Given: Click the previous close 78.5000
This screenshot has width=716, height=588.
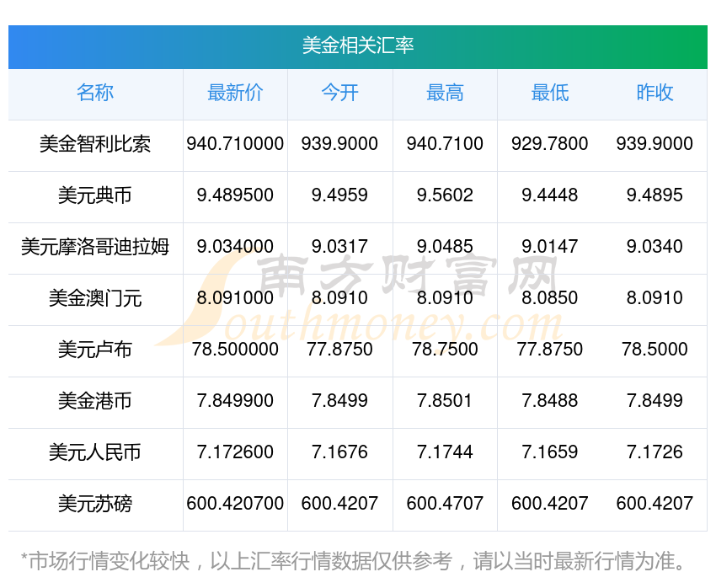Looking at the screenshot, I should point(655,350).
